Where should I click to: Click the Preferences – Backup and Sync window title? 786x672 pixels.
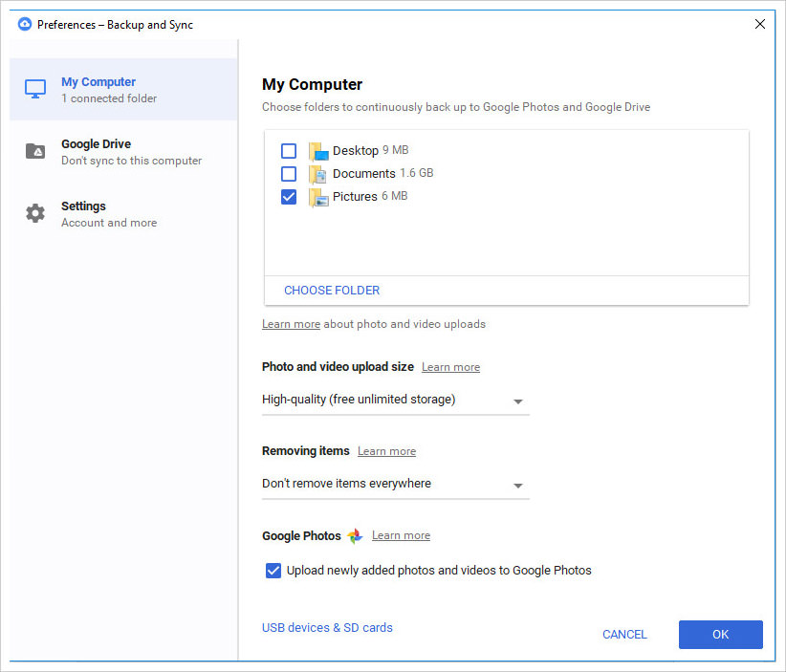pos(115,25)
